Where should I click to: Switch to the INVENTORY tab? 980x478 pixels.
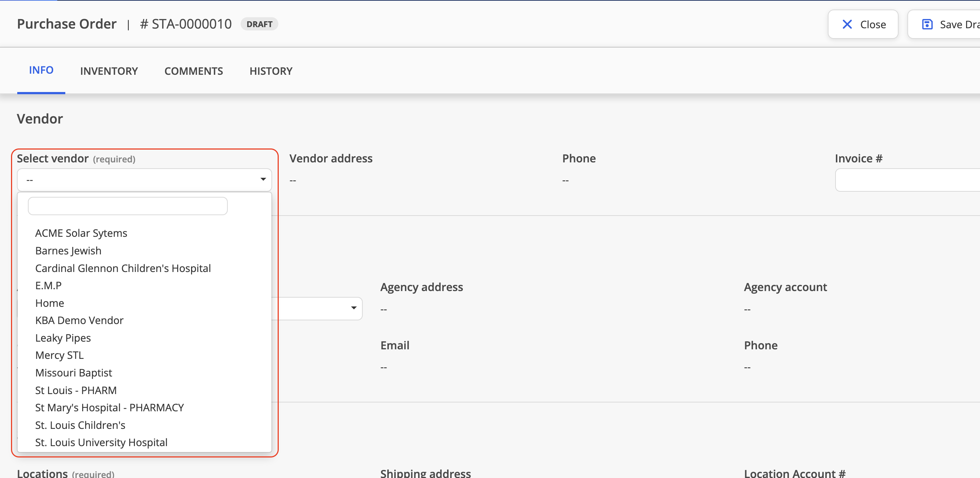pyautogui.click(x=109, y=71)
